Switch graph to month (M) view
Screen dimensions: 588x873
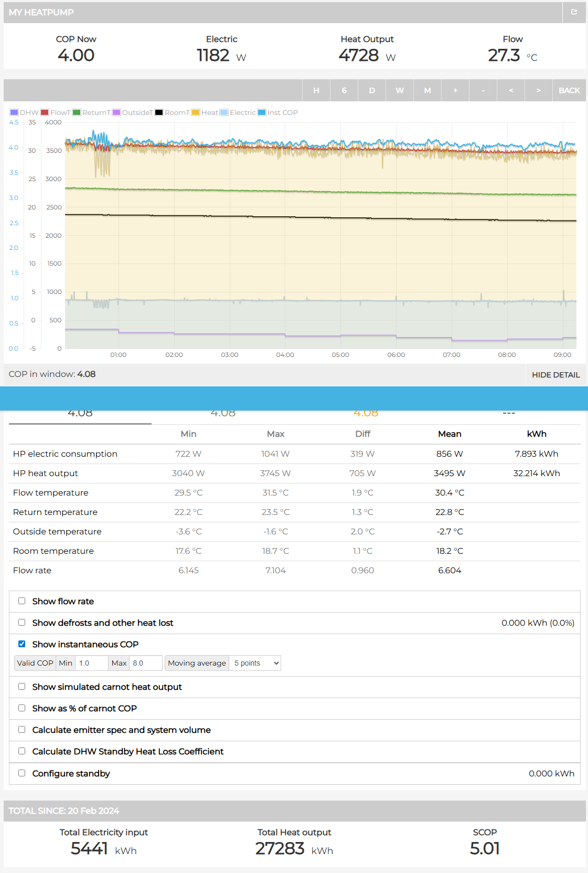(x=427, y=90)
